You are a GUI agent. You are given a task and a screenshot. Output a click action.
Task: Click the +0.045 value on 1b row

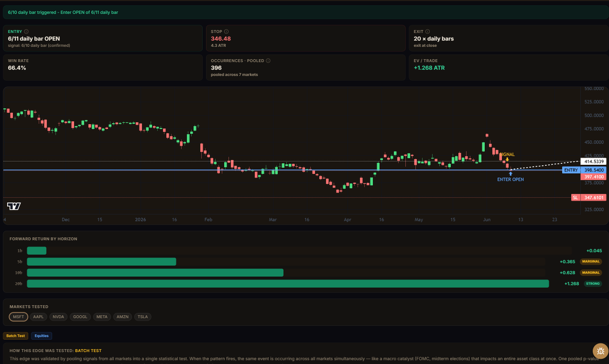coord(594,250)
